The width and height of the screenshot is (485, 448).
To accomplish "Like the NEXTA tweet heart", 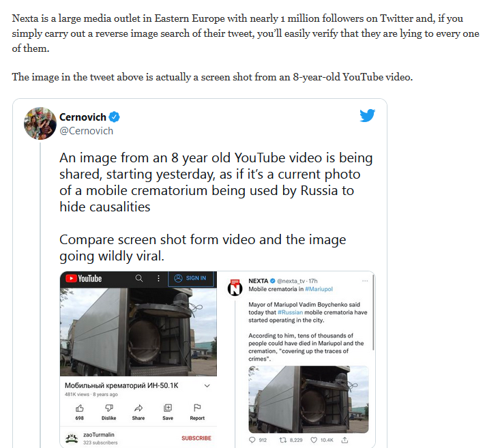I will pyautogui.click(x=314, y=440).
